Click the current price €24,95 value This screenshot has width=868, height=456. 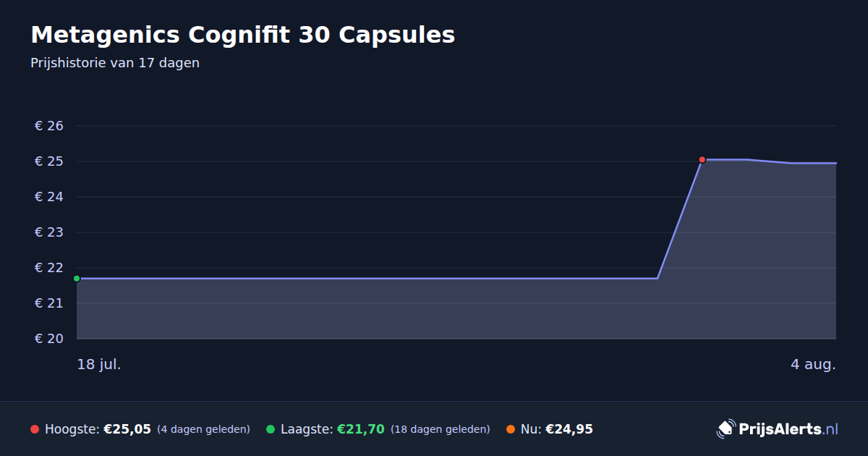pos(569,429)
